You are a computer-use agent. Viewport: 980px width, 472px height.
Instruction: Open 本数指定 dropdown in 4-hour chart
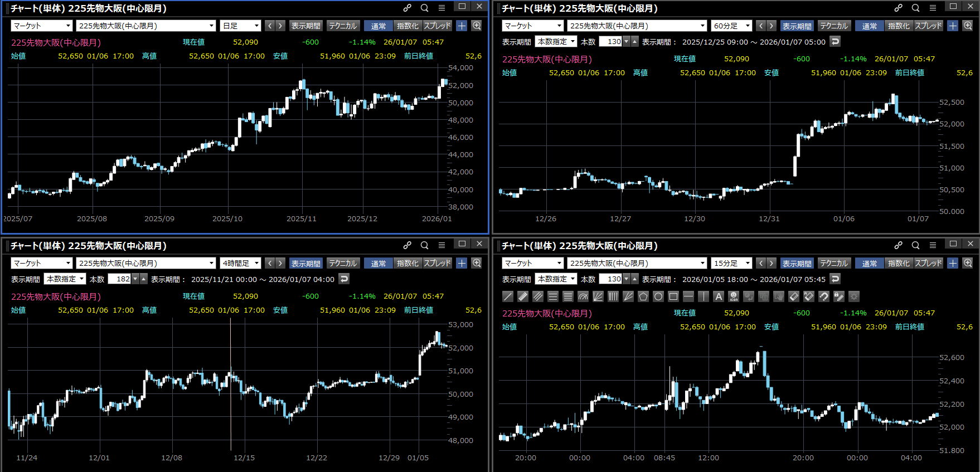[65, 279]
